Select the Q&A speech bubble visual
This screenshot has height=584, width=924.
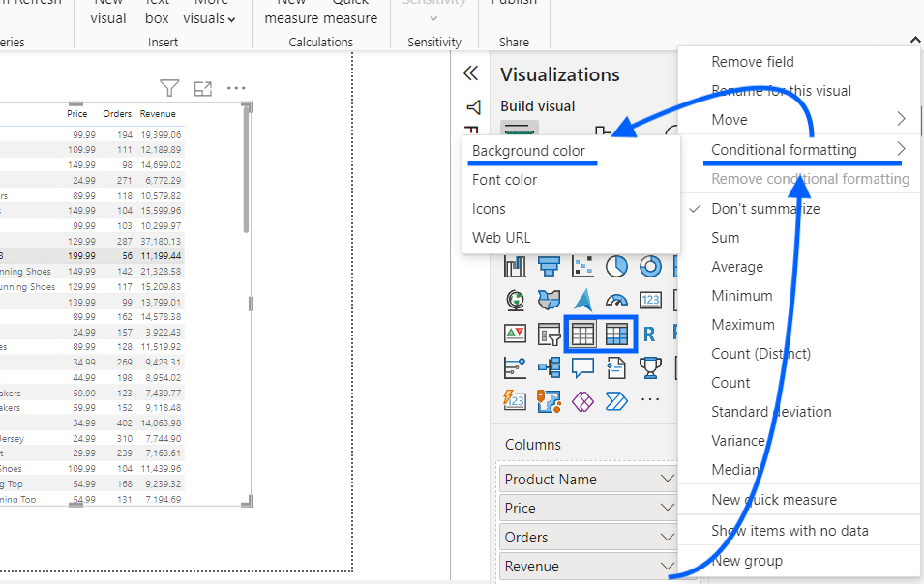click(x=582, y=368)
